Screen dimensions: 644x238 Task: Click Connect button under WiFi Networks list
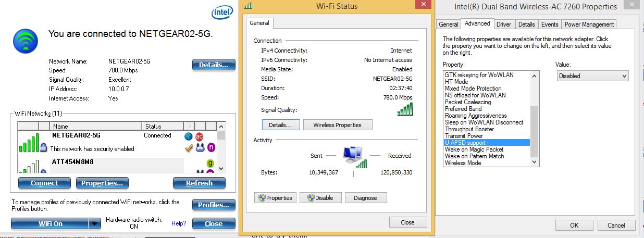[44, 183]
